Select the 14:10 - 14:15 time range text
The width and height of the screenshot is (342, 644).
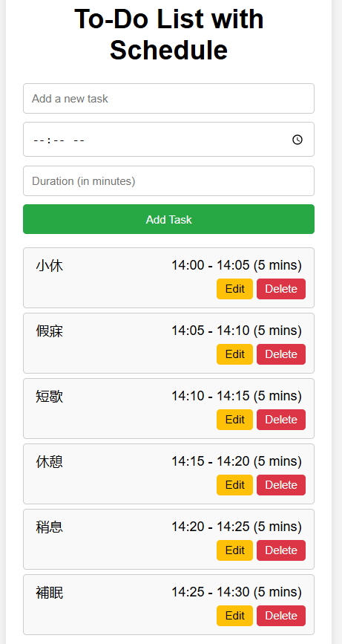click(x=211, y=396)
